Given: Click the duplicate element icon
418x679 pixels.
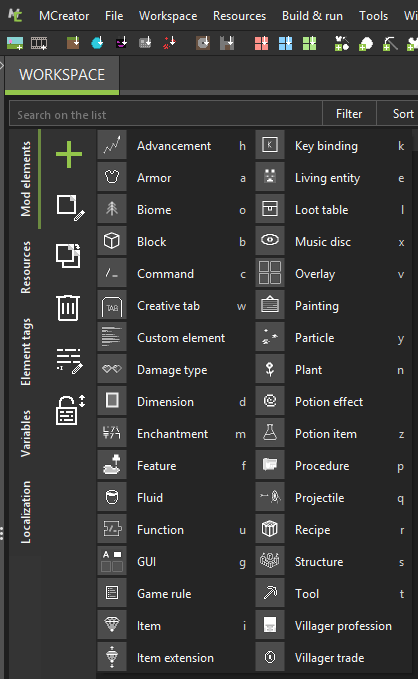Looking at the screenshot, I should (x=68, y=255).
